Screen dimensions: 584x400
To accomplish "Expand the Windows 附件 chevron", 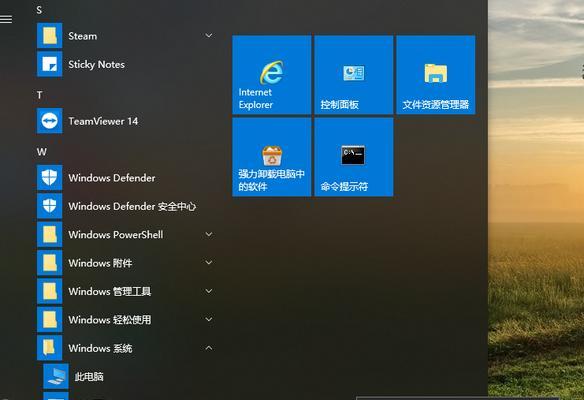I will pos(209,263).
